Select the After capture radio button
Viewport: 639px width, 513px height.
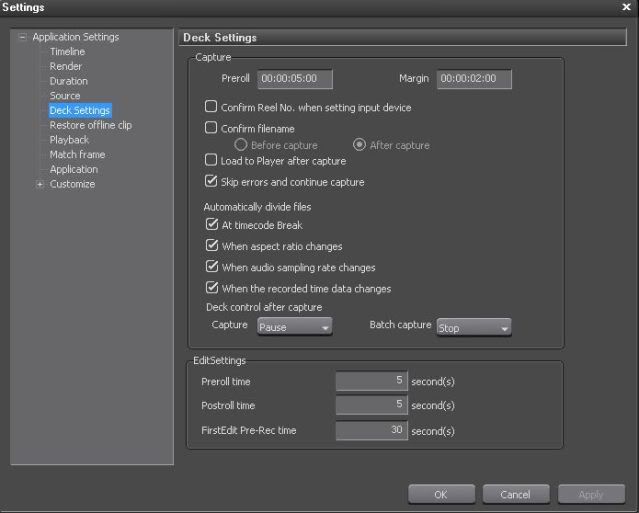[359, 145]
